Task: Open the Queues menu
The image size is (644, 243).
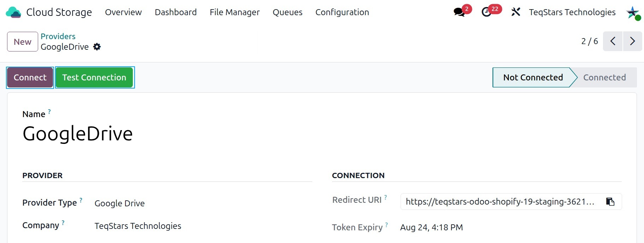Action: point(288,12)
